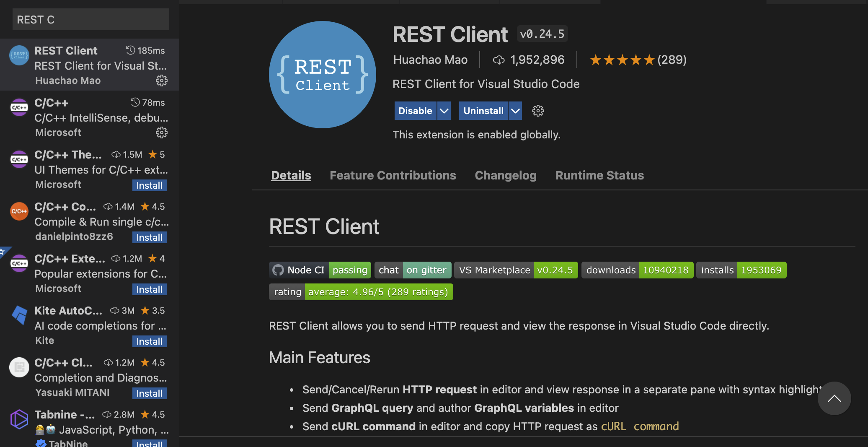Click the five-star rating in header

[x=622, y=60]
